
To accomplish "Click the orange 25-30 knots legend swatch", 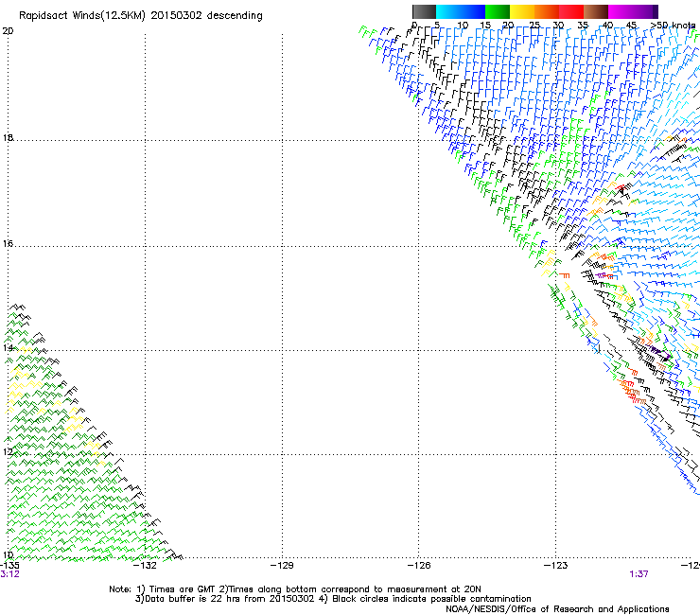I will click(x=547, y=11).
